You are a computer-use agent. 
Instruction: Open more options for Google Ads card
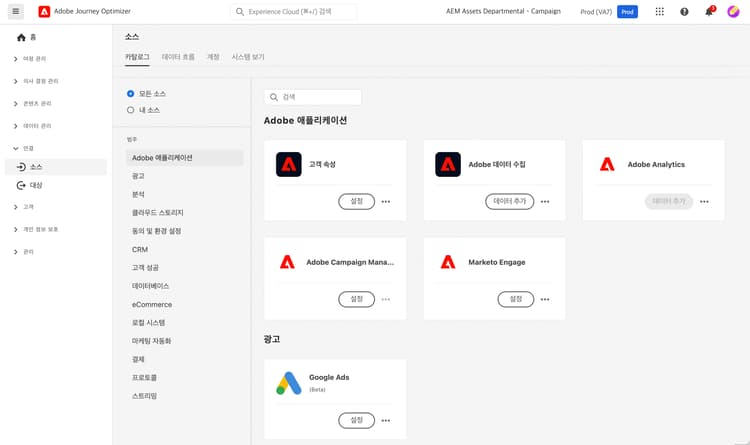(386, 420)
